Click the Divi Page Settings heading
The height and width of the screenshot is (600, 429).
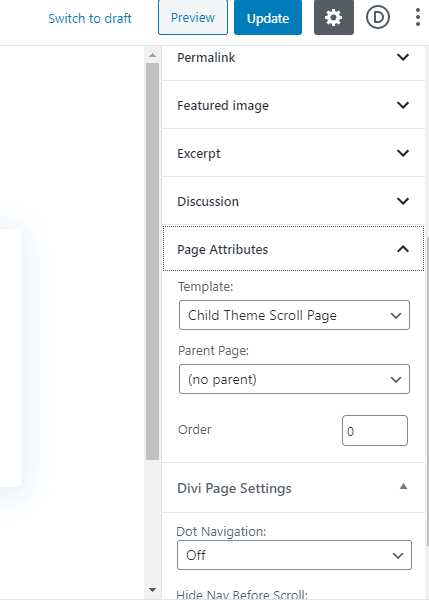coord(234,488)
